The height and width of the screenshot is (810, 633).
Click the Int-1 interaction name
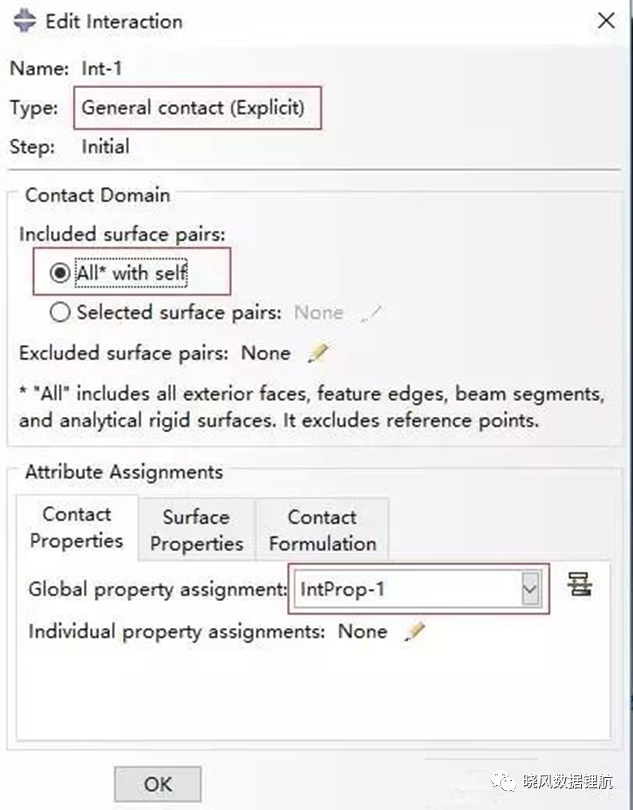pyautogui.click(x=102, y=68)
